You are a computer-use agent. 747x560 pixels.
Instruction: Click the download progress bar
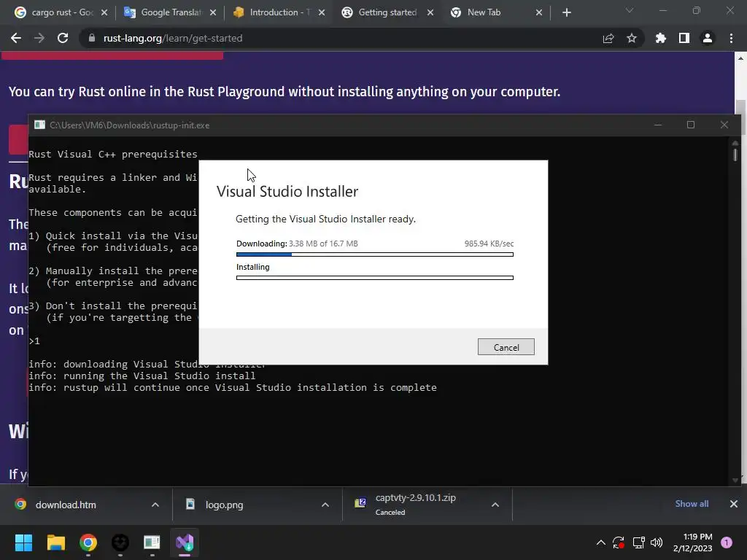click(x=375, y=254)
